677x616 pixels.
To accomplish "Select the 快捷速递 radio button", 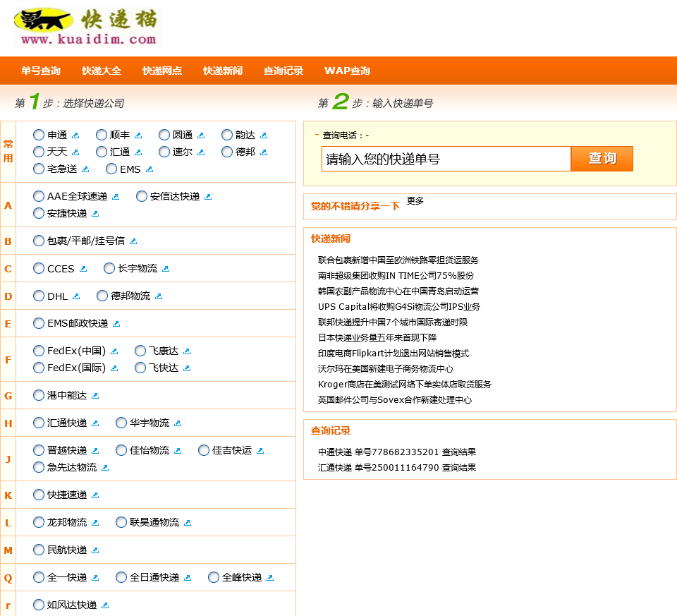I will (39, 495).
